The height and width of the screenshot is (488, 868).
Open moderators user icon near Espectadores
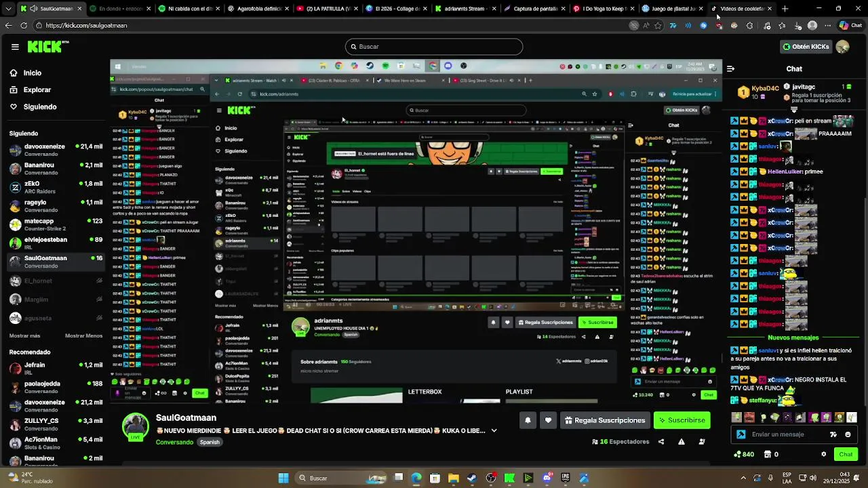click(x=702, y=442)
